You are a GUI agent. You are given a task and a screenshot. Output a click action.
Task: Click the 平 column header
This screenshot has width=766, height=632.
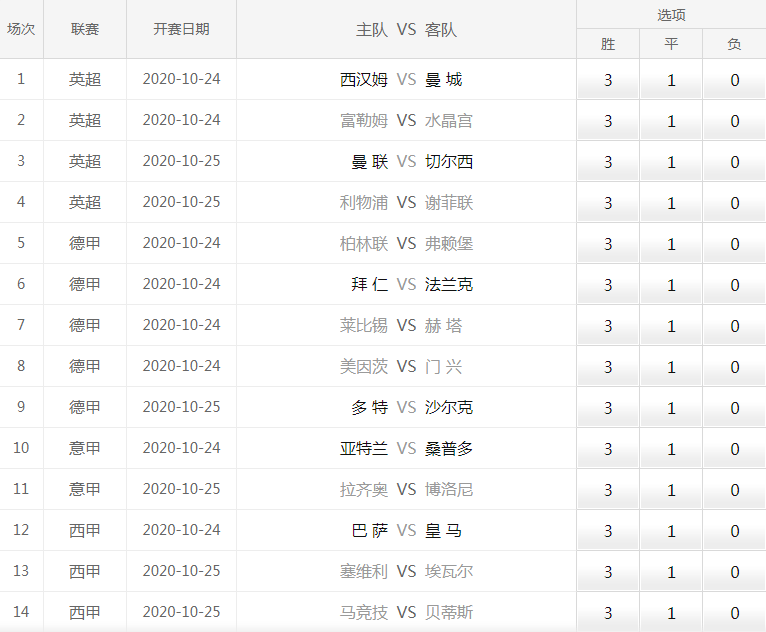click(671, 44)
